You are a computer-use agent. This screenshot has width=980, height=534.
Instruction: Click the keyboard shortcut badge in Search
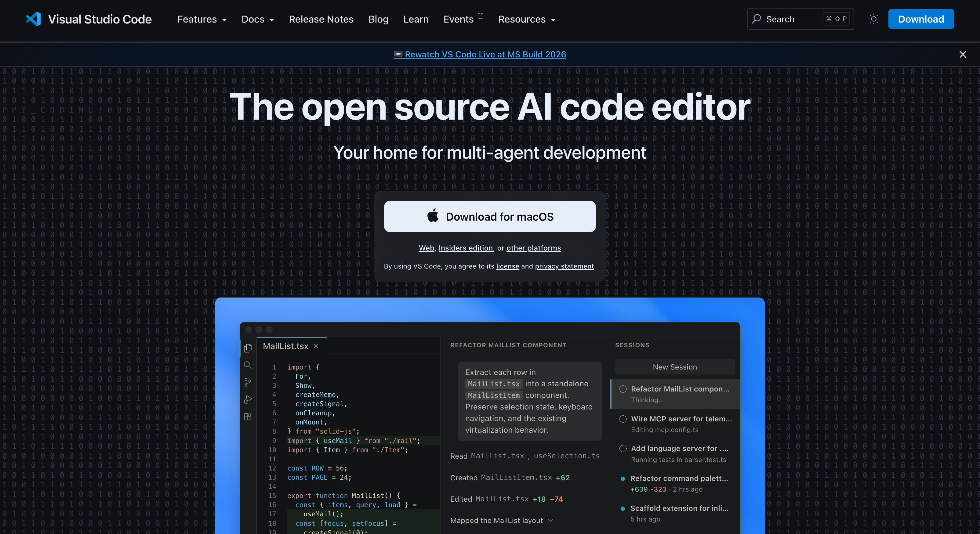point(836,19)
